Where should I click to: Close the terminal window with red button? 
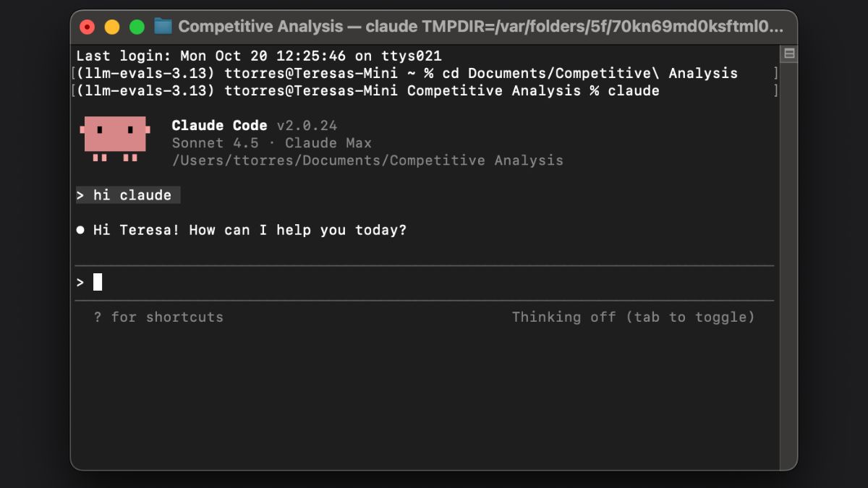(x=88, y=27)
